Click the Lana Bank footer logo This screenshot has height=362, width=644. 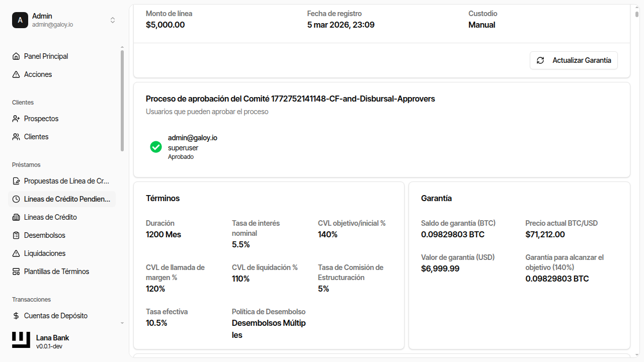21,340
